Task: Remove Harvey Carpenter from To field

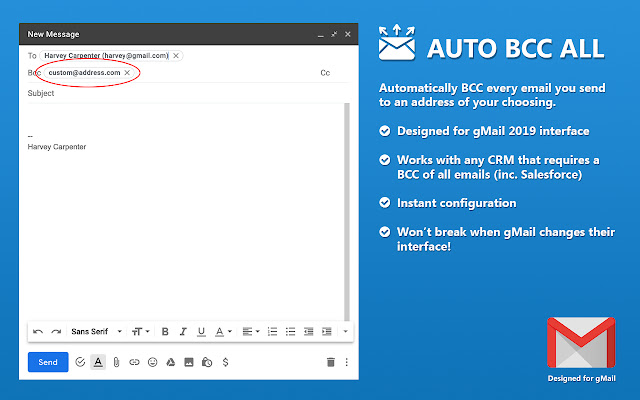Action: [x=176, y=56]
